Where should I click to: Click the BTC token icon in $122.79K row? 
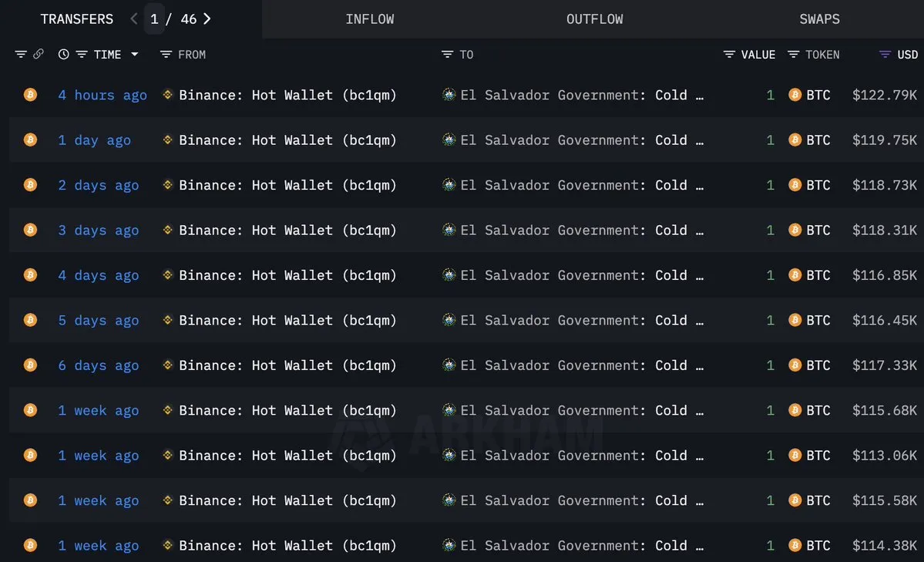pos(795,94)
